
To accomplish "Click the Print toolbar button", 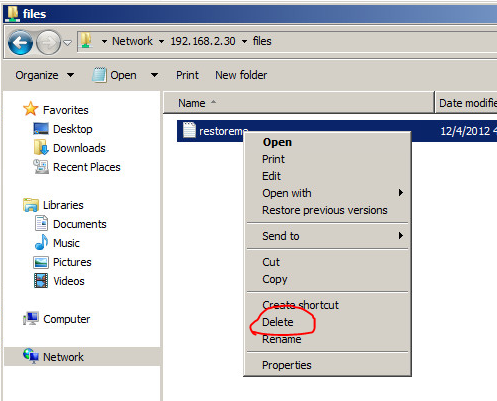I will click(187, 75).
